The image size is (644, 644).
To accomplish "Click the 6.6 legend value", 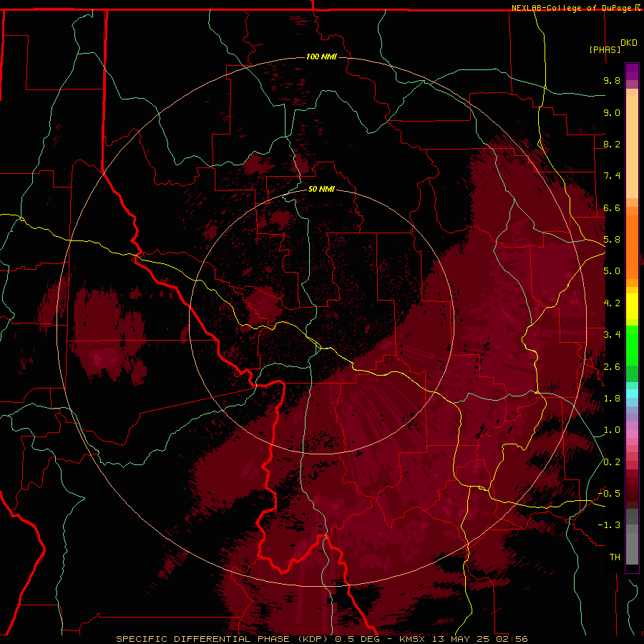I will point(612,208).
